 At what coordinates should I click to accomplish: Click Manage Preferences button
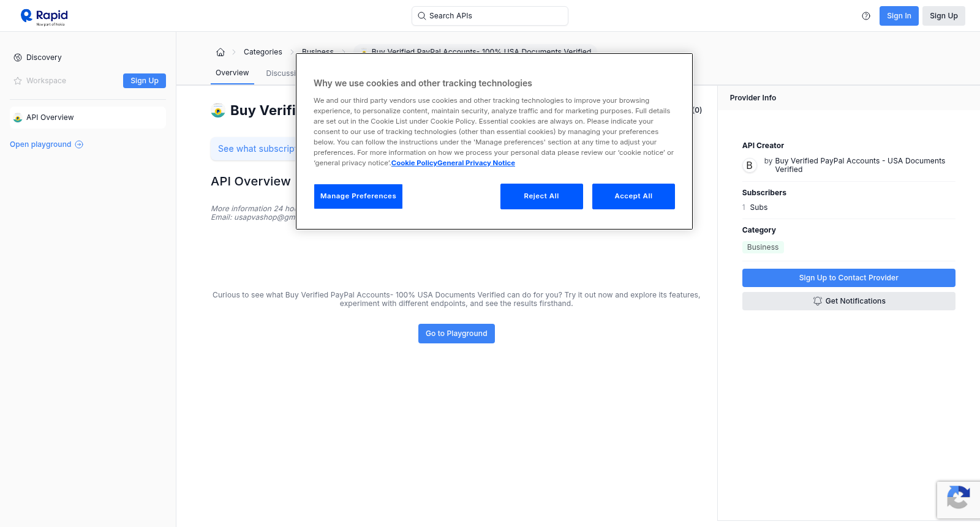tap(358, 196)
